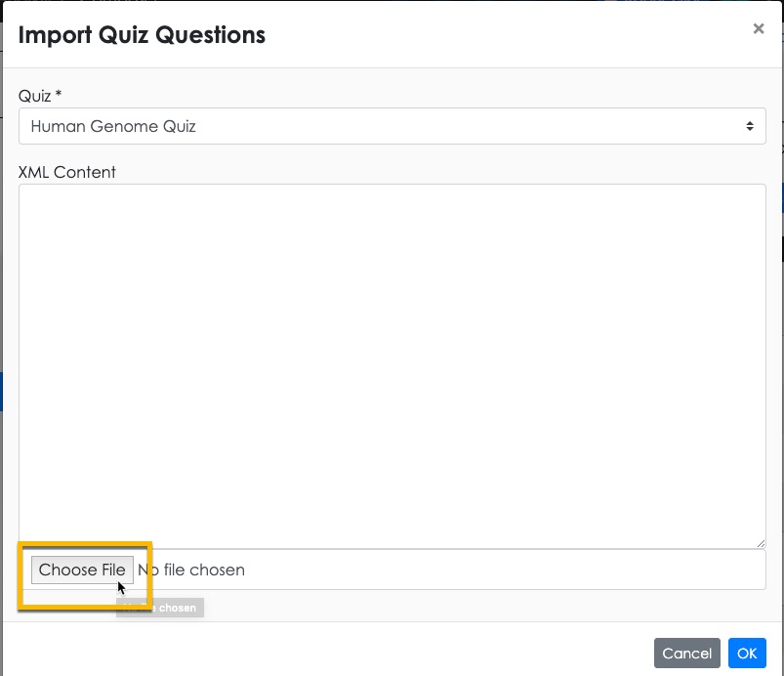
Task: Click the Import Quiz Questions title
Action: 142,35
